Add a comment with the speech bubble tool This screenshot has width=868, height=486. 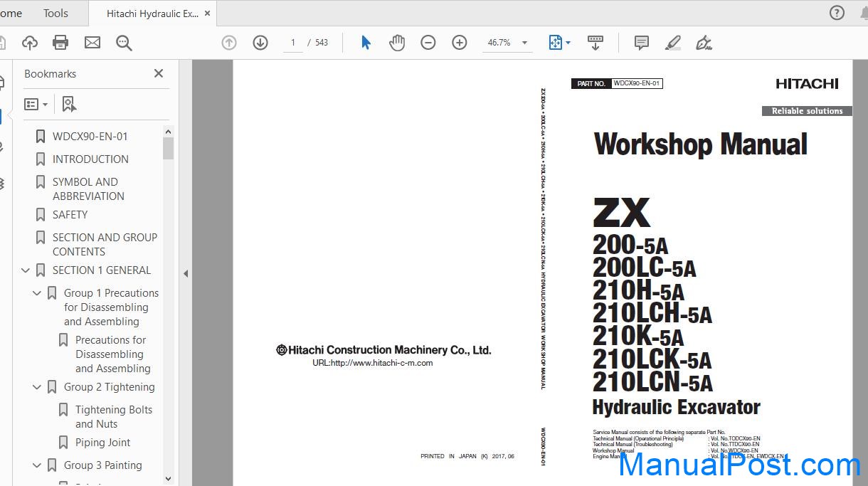pos(642,43)
